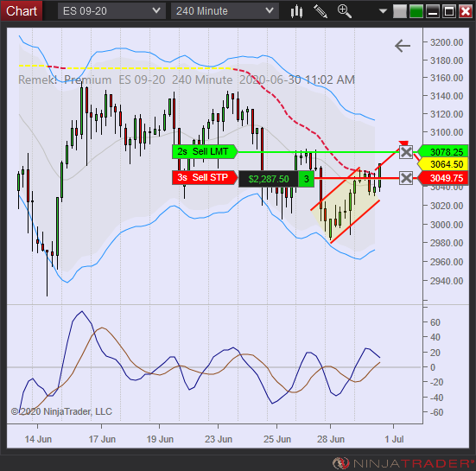Click the green position quantity 3 box

[307, 179]
